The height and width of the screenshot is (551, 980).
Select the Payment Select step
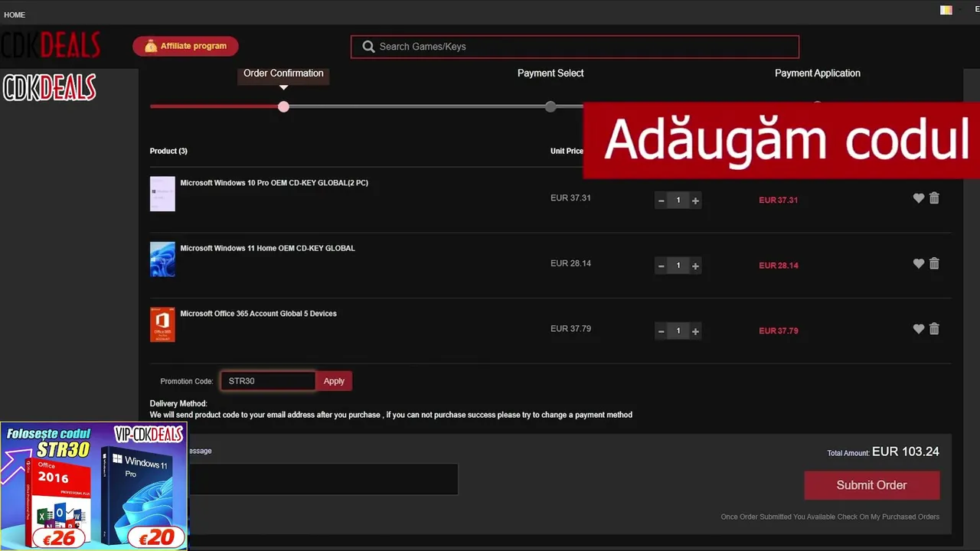click(550, 73)
